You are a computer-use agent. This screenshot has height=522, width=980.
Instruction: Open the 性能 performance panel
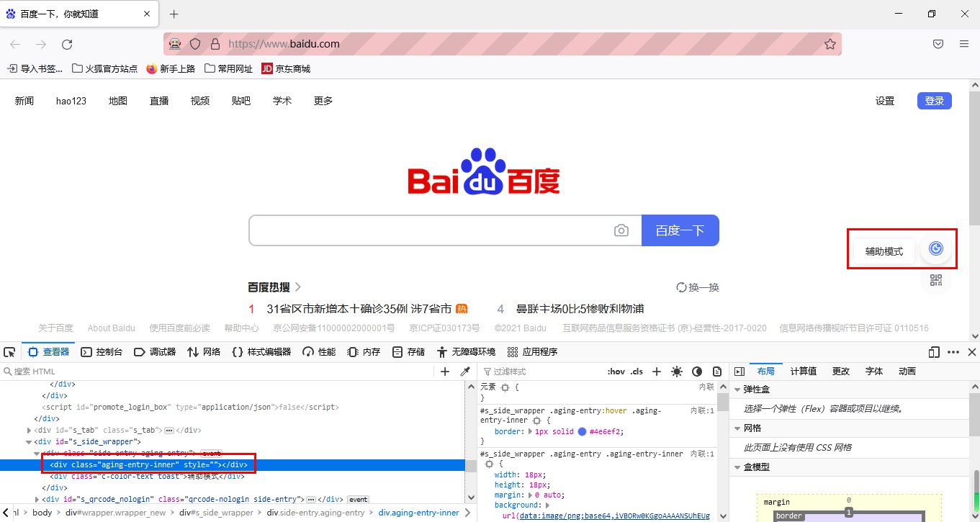319,352
